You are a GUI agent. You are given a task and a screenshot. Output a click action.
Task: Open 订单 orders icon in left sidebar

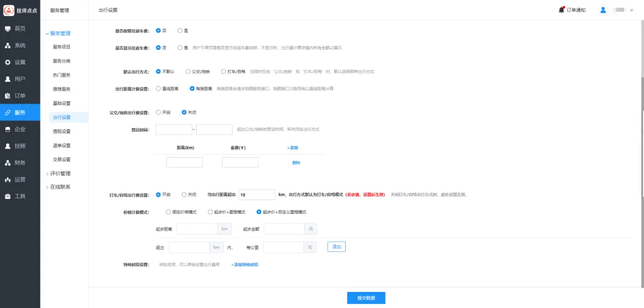8,95
